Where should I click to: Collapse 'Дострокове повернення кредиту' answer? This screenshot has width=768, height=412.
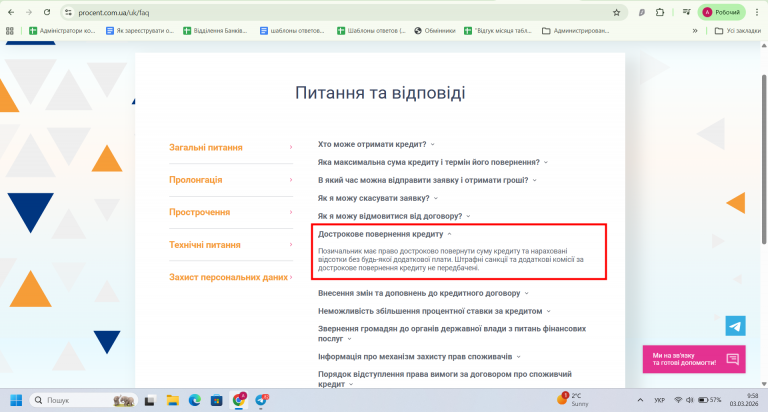click(384, 234)
